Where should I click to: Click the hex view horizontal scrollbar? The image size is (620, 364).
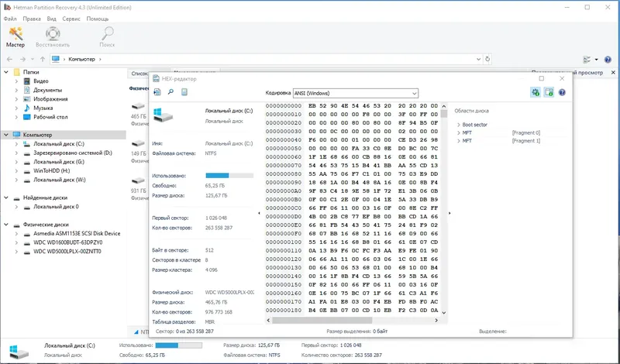pyautogui.click(x=322, y=320)
